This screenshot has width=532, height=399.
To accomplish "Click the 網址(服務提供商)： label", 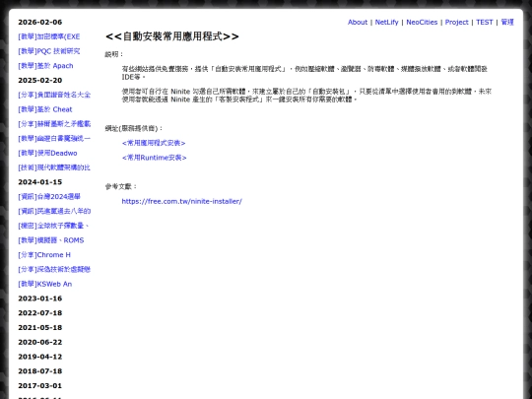I will (x=134, y=129).
